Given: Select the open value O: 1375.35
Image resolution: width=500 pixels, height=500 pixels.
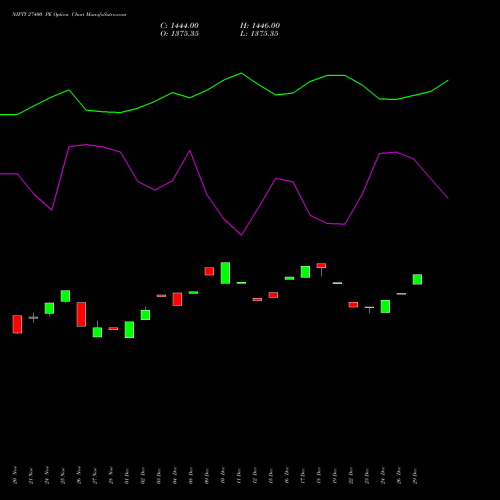Looking at the screenshot, I should [x=179, y=34].
